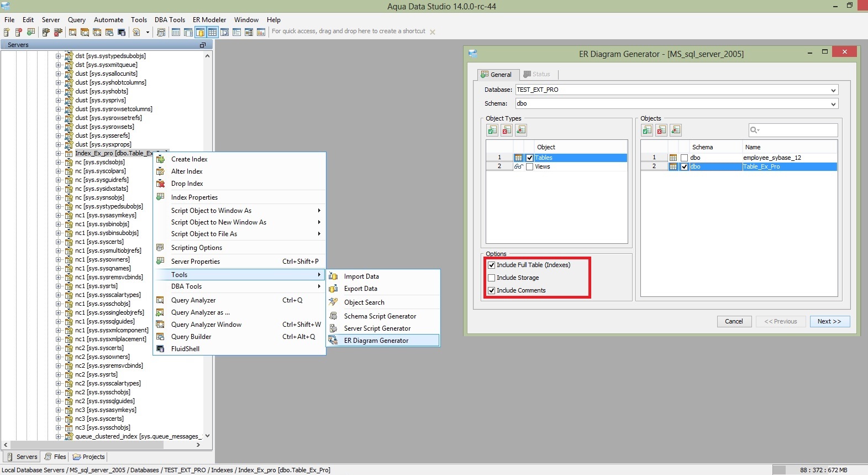
Task: Click the highlighted grid view toolbar icon
Action: pos(212,32)
